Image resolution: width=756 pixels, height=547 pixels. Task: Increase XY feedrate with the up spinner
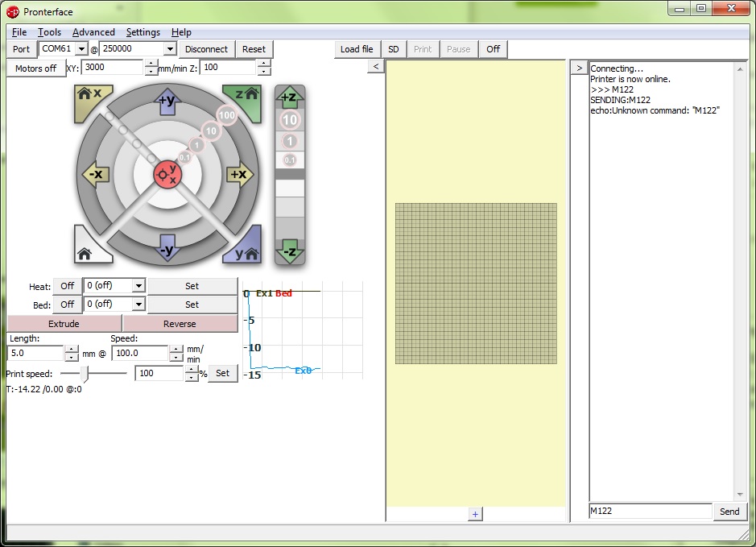click(151, 64)
